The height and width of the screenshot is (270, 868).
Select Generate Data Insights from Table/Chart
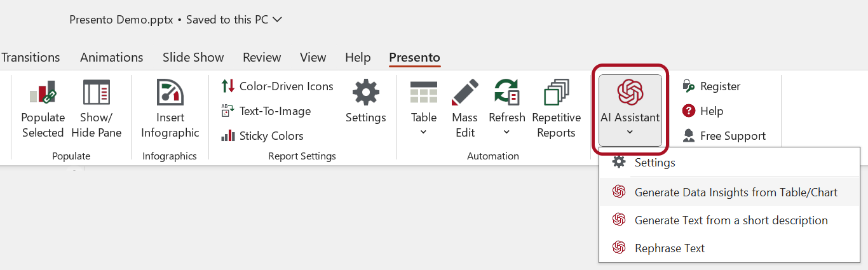click(729, 192)
